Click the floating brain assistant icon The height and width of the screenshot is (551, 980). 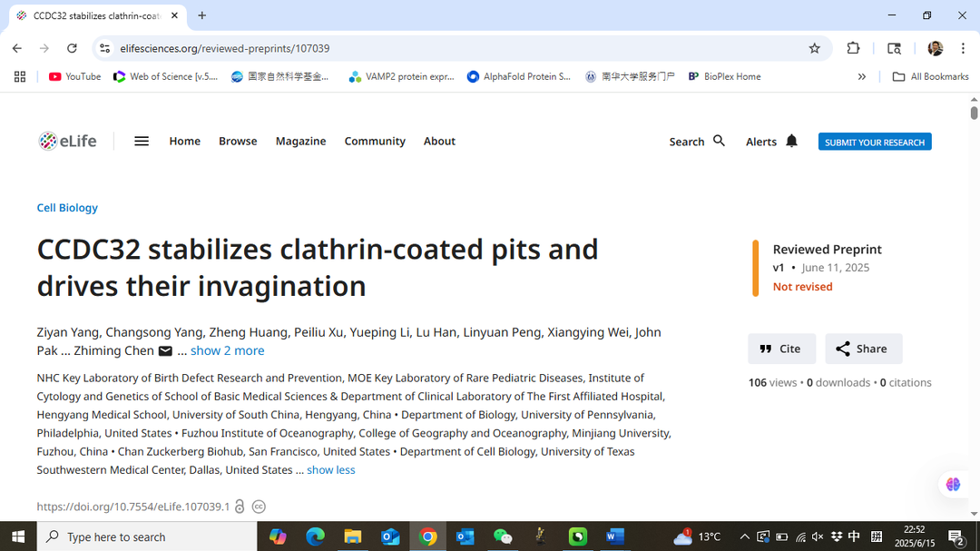pyautogui.click(x=953, y=484)
